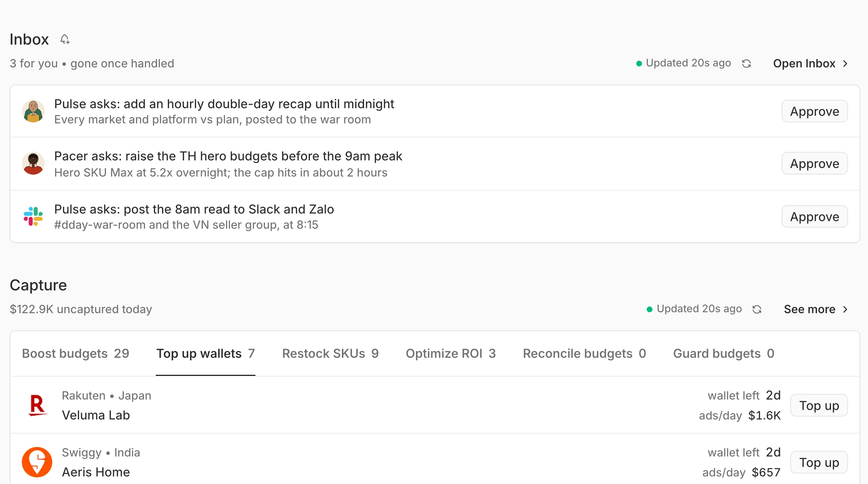Approve posting the 8am read to Slack and Zalo

(x=815, y=217)
